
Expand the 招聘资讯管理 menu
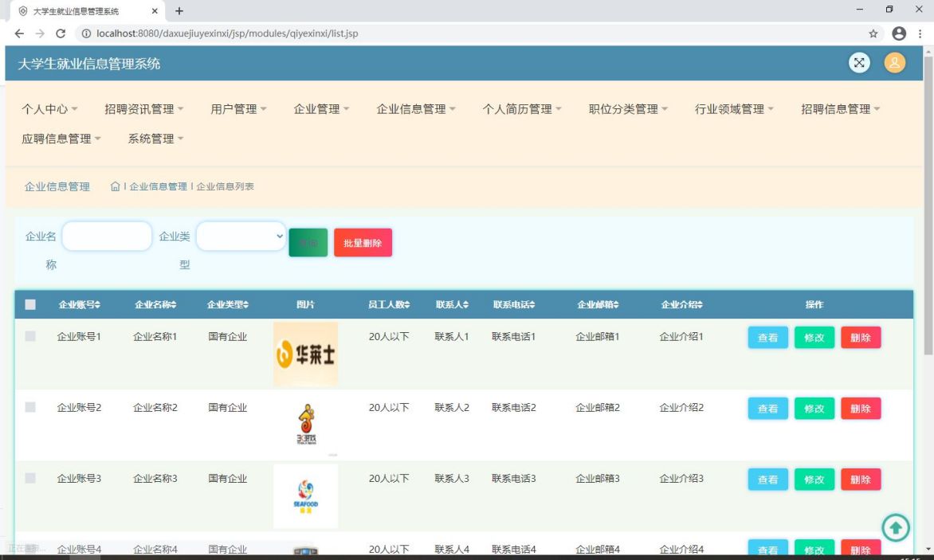coord(144,109)
